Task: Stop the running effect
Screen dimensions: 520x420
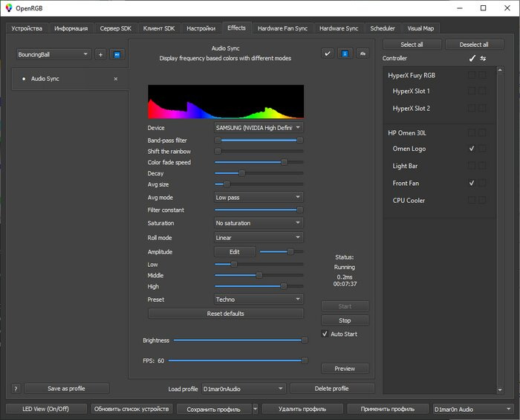Action: click(345, 320)
